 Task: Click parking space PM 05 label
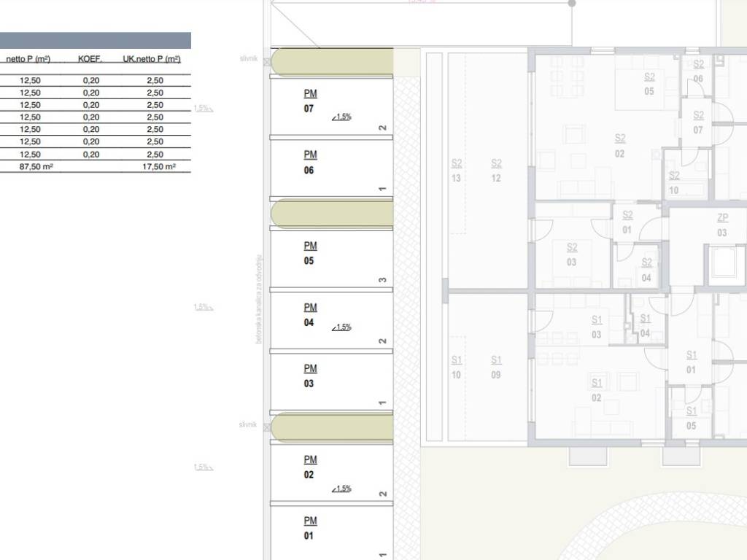click(x=309, y=253)
